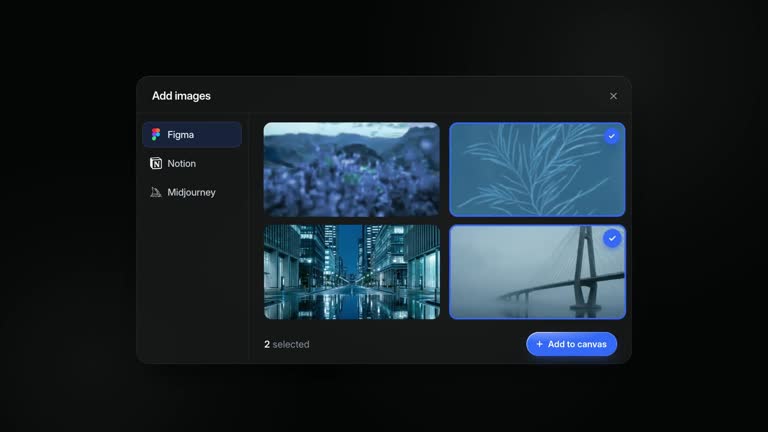Click the "Add images" dialog title
768x432 pixels.
pyautogui.click(x=181, y=96)
